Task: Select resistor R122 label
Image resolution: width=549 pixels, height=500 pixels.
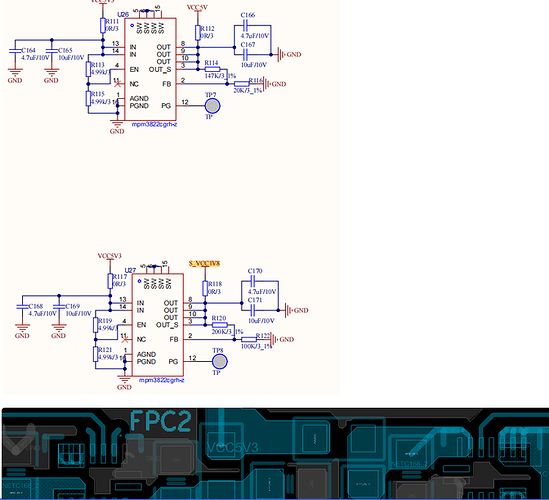Action: (263, 336)
